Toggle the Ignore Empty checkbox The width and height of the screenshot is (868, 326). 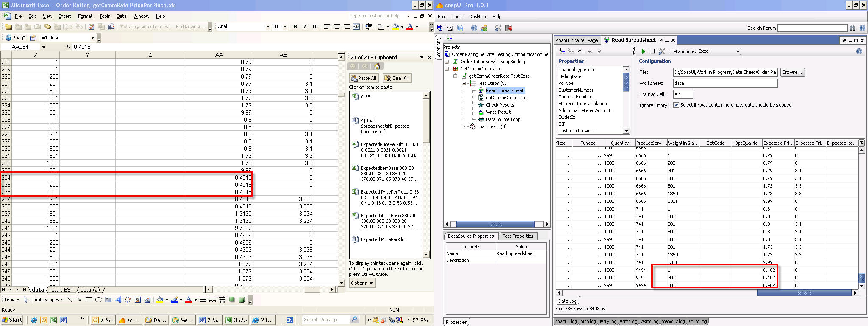[676, 105]
